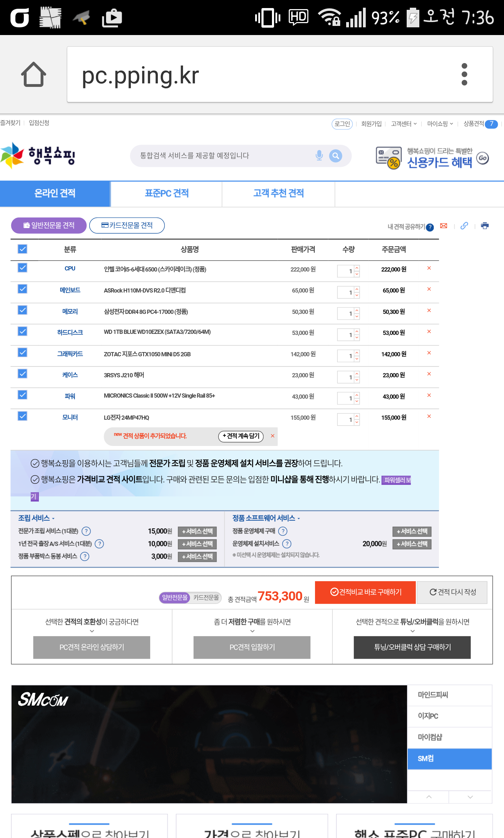504x838 pixels.
Task: Tap the browser home icon
Action: [34, 74]
